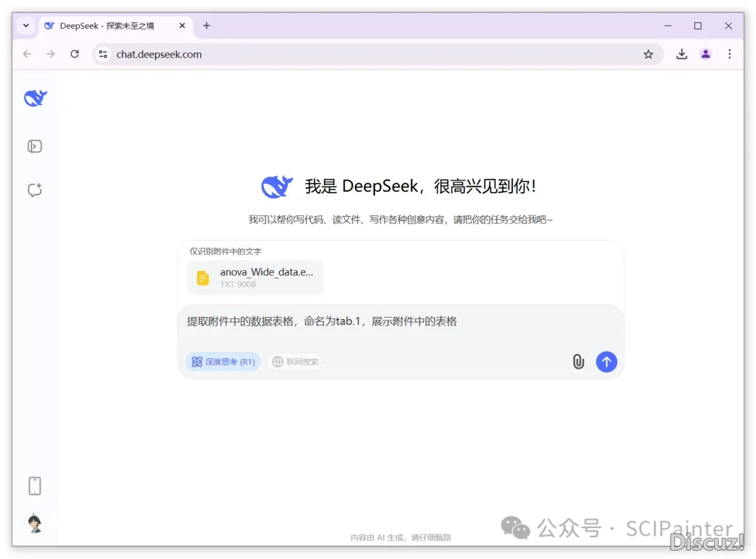Image resolution: width=756 pixels, height=559 pixels.
Task: Open the browser profile icon
Action: [x=706, y=54]
